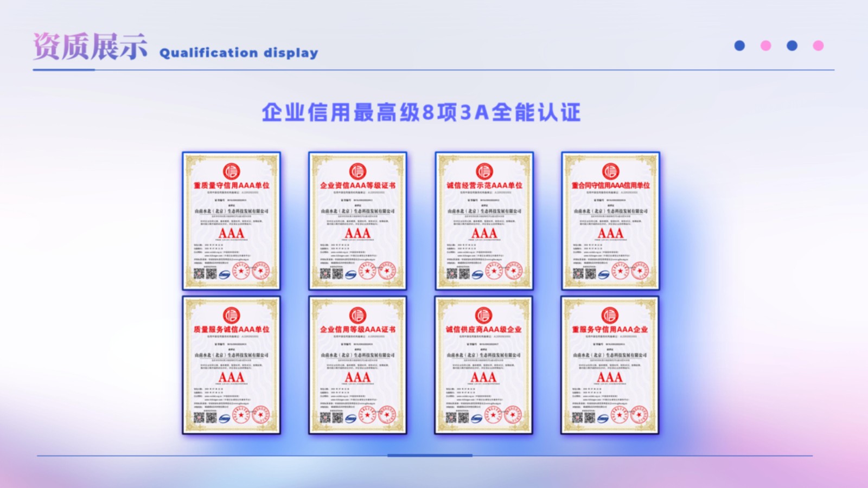Viewport: 868px width, 488px height.
Task: Click the thick blue indicator bar at bottom center
Action: [430, 455]
